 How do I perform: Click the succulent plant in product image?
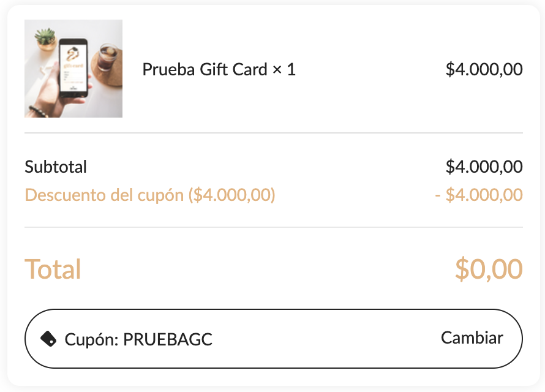click(x=46, y=39)
